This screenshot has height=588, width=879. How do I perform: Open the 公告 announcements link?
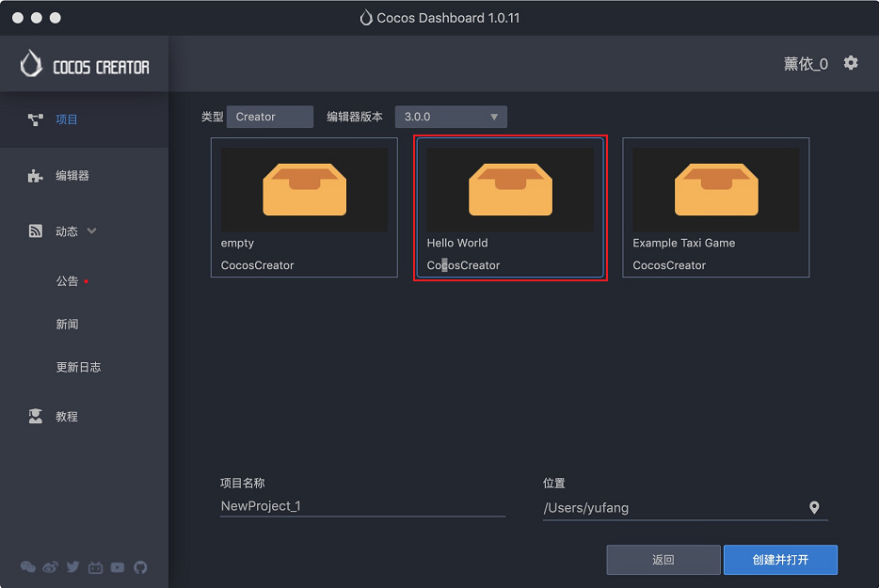coord(67,281)
